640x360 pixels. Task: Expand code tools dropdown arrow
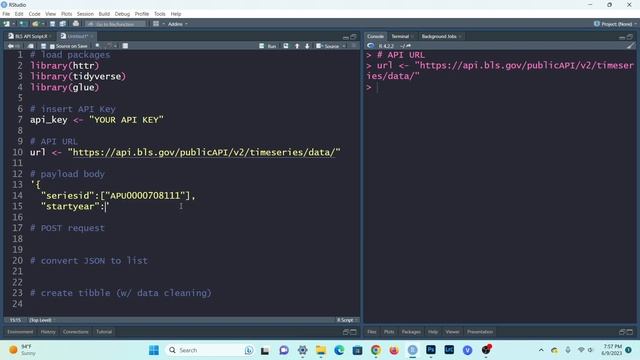pos(115,46)
